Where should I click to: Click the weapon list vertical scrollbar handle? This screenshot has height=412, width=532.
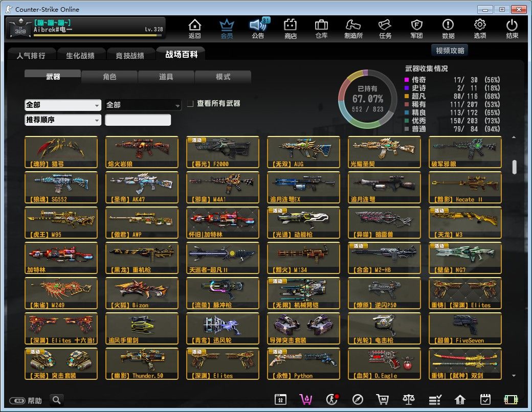pyautogui.click(x=514, y=167)
